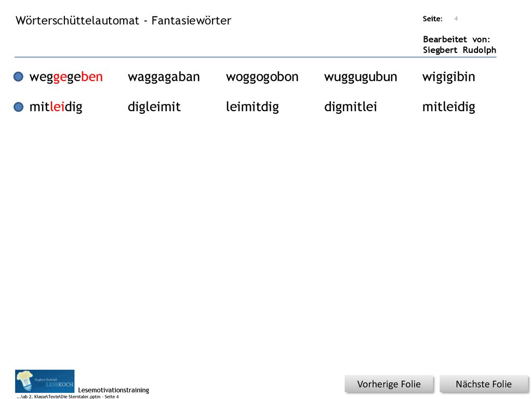Click the fantasy word woggogobon
532x399 pixels.
coord(262,77)
